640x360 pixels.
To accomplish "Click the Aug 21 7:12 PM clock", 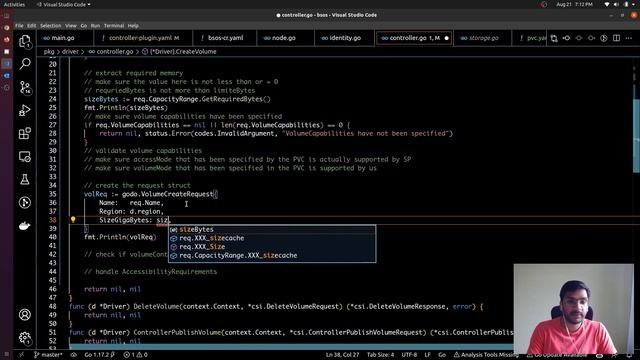I will tap(574, 4).
